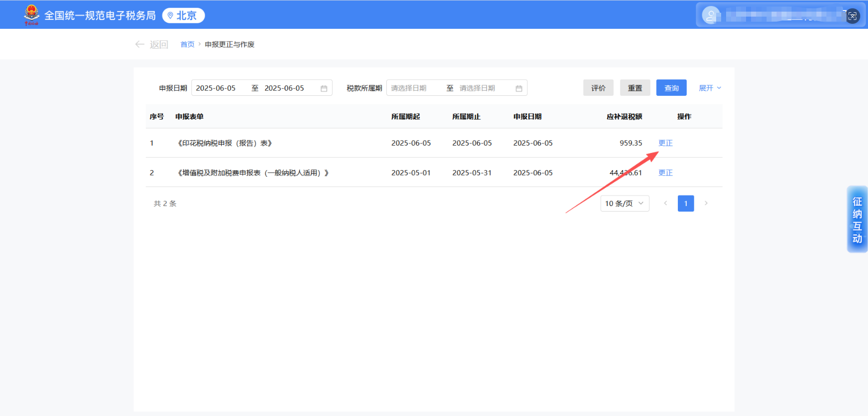Open the 申报日期 start date calendar icon

tap(324, 88)
